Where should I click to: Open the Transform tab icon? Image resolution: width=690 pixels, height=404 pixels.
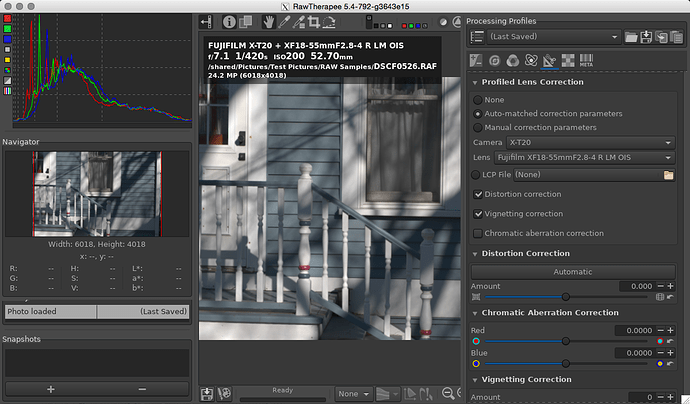pos(549,60)
